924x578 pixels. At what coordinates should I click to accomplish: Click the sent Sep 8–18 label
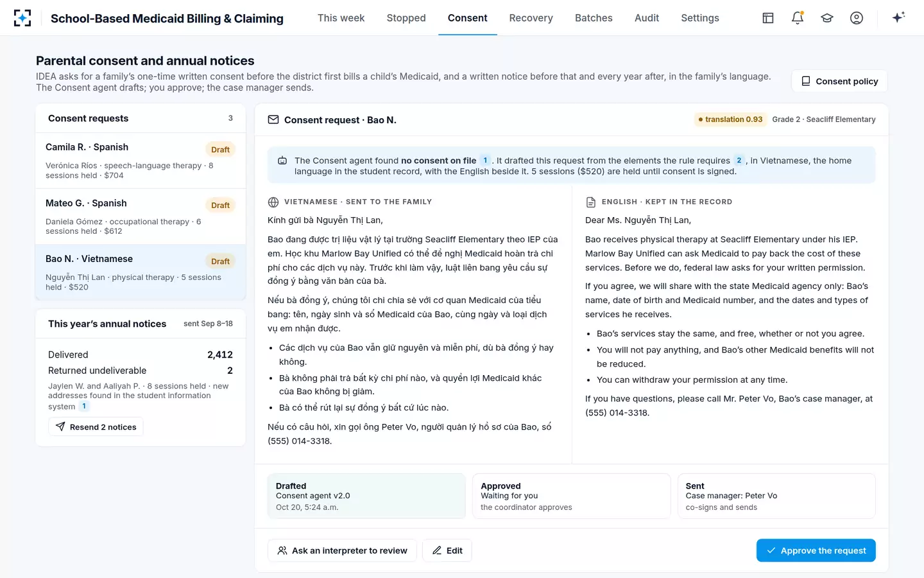coord(208,324)
